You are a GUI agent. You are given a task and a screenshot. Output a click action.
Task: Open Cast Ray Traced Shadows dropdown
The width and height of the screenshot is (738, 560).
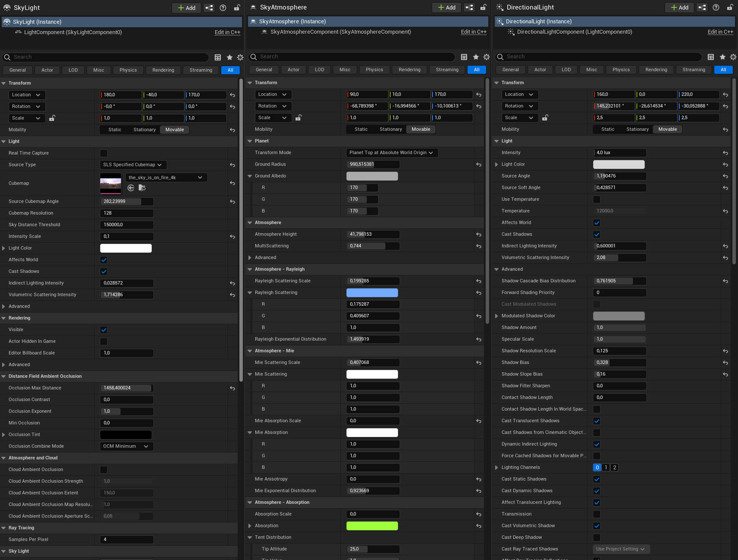coord(621,549)
